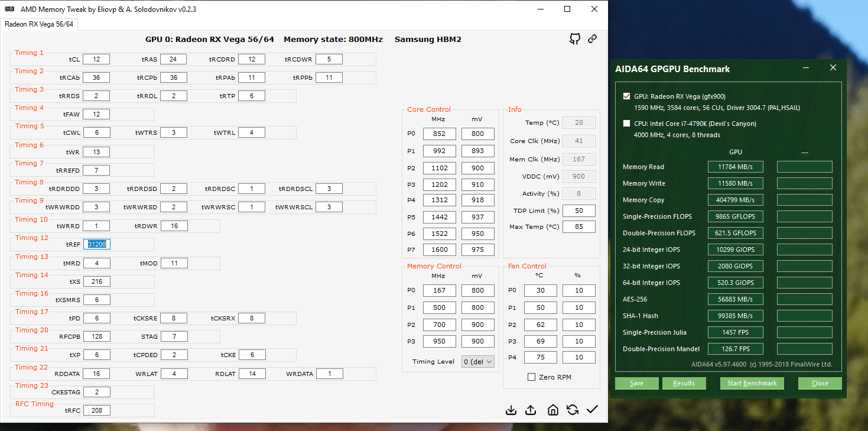Select the tWR input box

coord(96,152)
